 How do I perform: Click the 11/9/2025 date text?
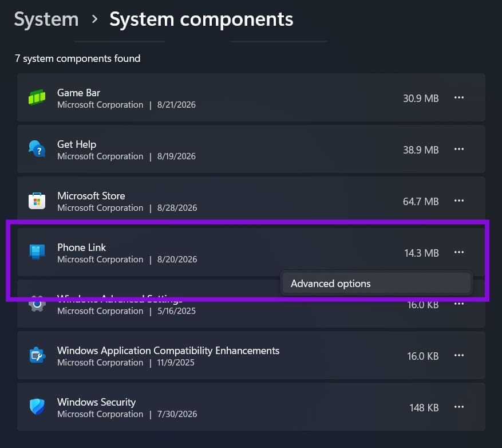176,363
